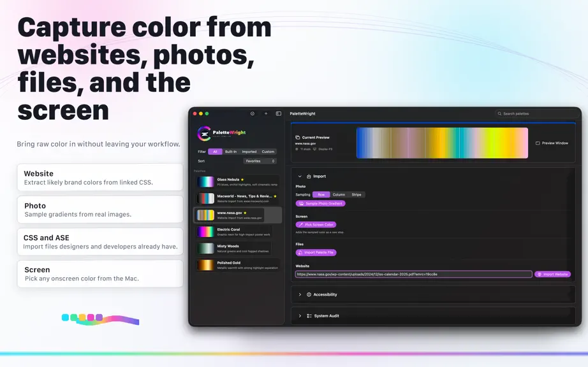This screenshot has width=588, height=367.
Task: Open the Preview Window
Action: (x=552, y=143)
